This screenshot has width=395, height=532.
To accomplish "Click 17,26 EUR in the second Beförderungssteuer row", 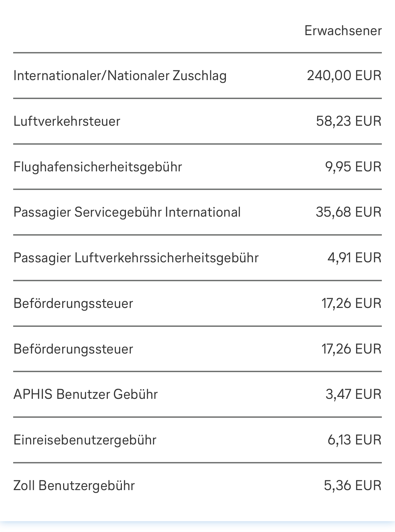I will coord(351,349).
